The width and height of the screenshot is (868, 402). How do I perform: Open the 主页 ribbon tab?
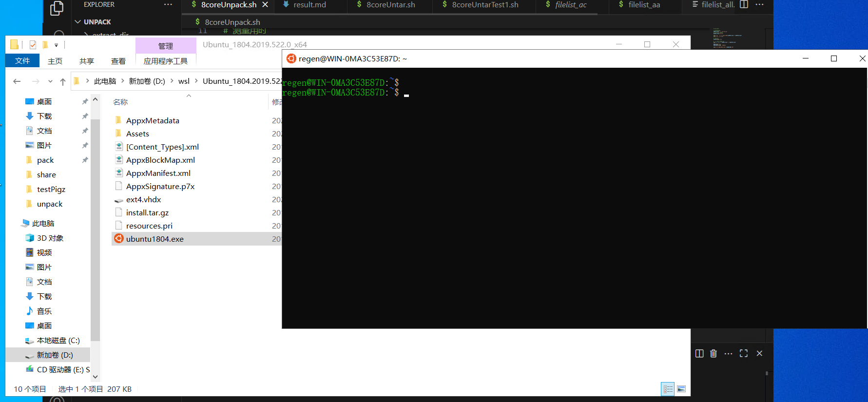(55, 61)
